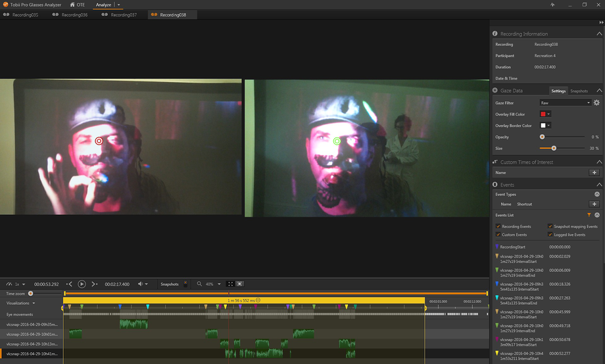Toggle the Snapshot mapping Events checkbox

click(x=550, y=226)
